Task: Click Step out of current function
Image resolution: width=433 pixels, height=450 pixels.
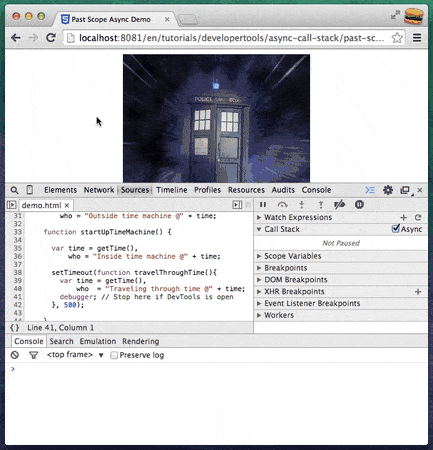Action: [x=321, y=205]
